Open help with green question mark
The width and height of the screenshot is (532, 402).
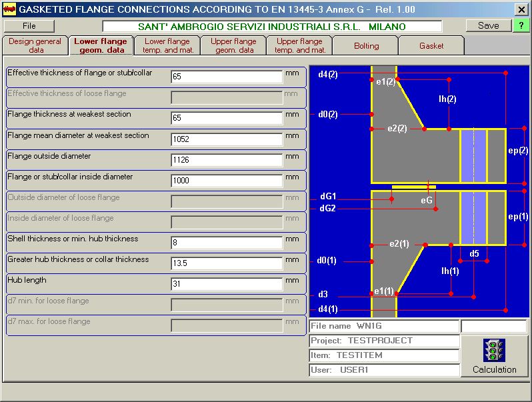click(521, 26)
